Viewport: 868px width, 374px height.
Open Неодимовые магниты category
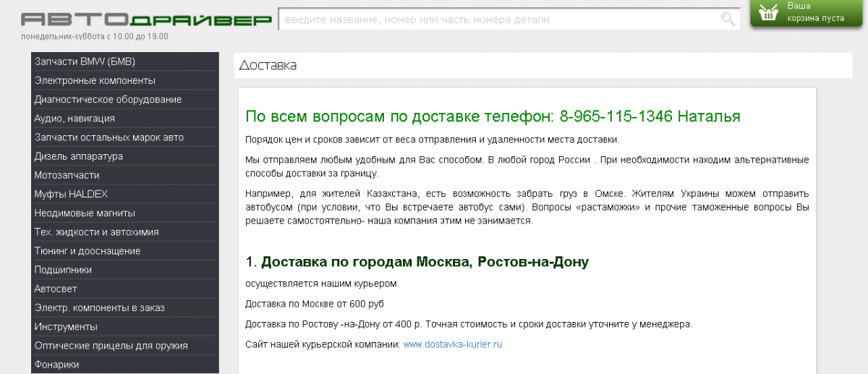click(125, 213)
